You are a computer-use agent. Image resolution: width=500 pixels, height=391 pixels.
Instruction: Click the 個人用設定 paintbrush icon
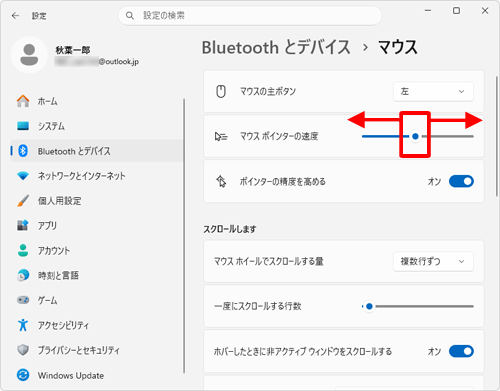[x=23, y=201]
